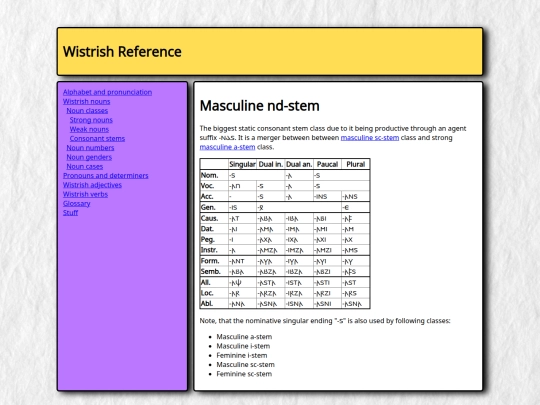Click the Form. singular cell
The height and width of the screenshot is (405, 540).
[242, 261]
